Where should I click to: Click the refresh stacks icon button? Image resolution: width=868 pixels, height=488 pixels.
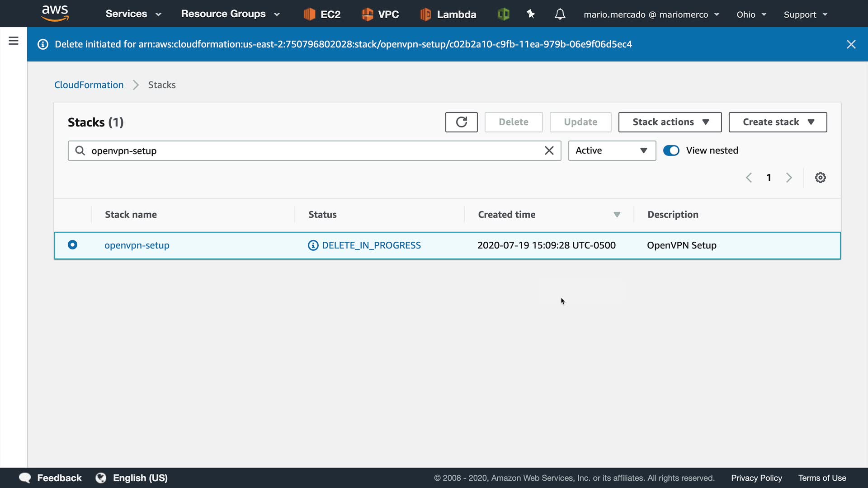pyautogui.click(x=461, y=122)
